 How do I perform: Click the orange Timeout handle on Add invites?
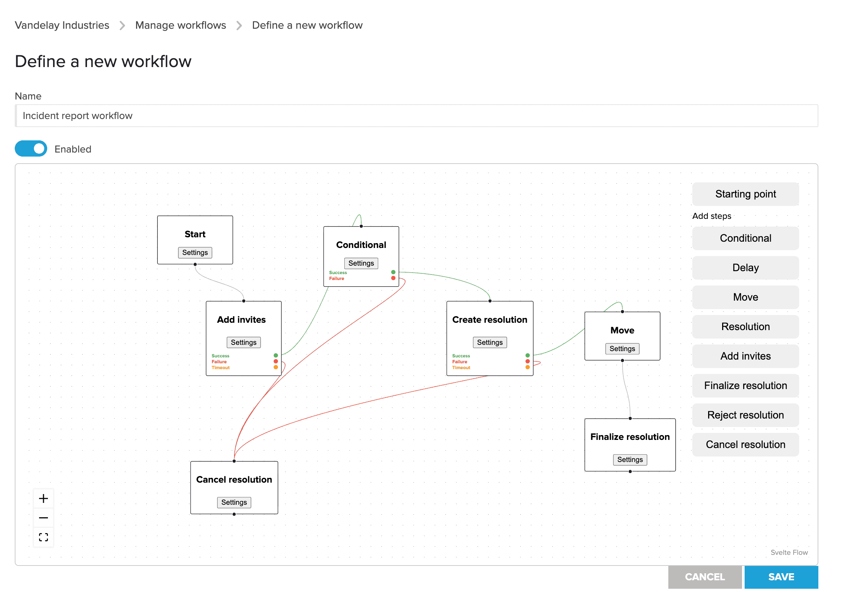(x=276, y=367)
